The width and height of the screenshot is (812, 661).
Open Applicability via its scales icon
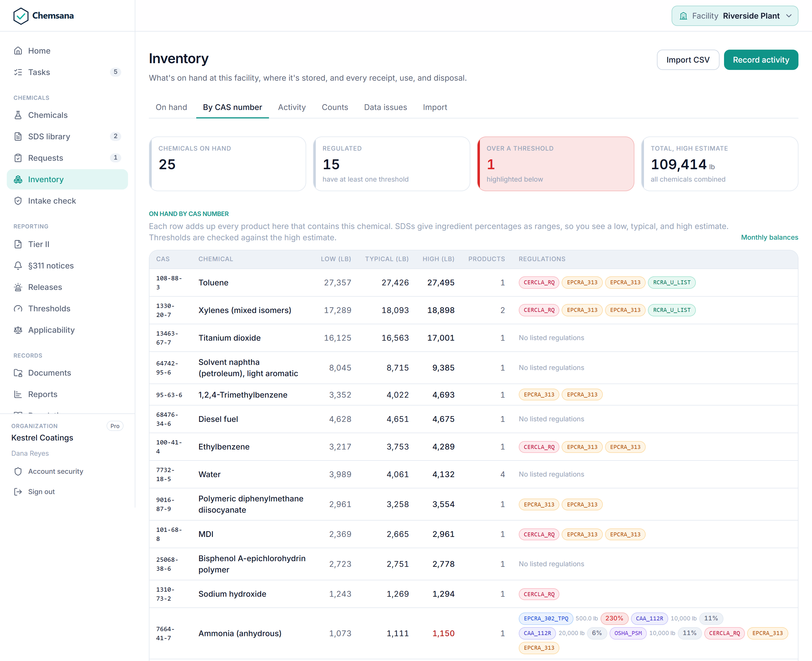(18, 330)
